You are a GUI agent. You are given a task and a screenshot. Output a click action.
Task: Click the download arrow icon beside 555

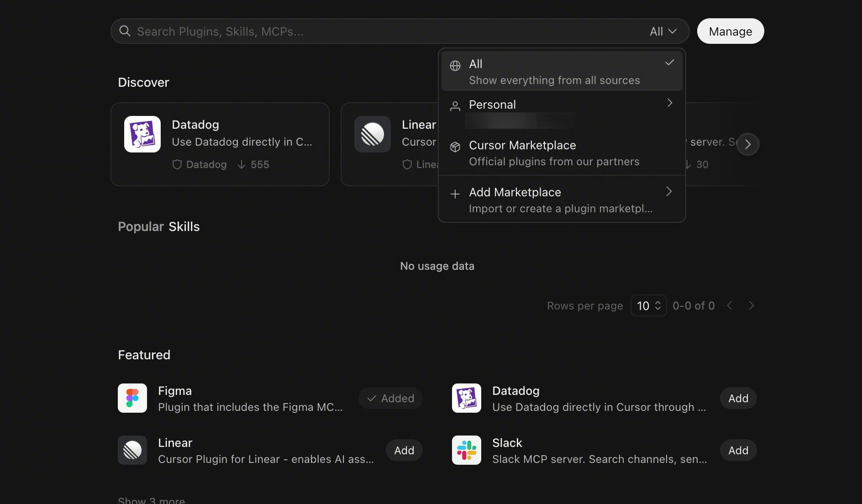242,164
